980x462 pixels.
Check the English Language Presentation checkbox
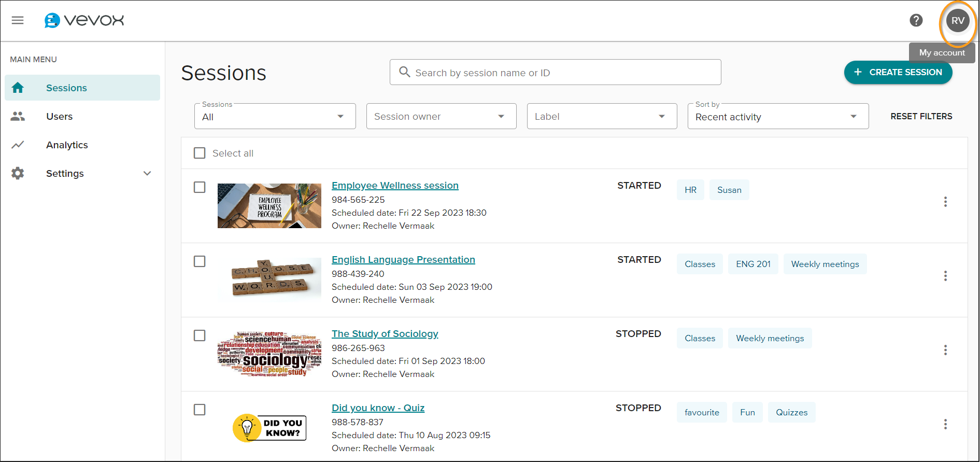[200, 261]
